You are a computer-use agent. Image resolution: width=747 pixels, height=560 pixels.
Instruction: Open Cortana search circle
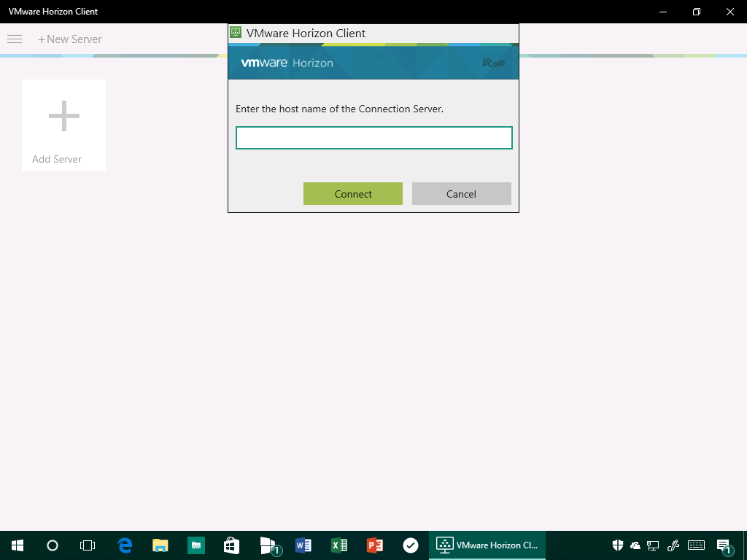53,545
